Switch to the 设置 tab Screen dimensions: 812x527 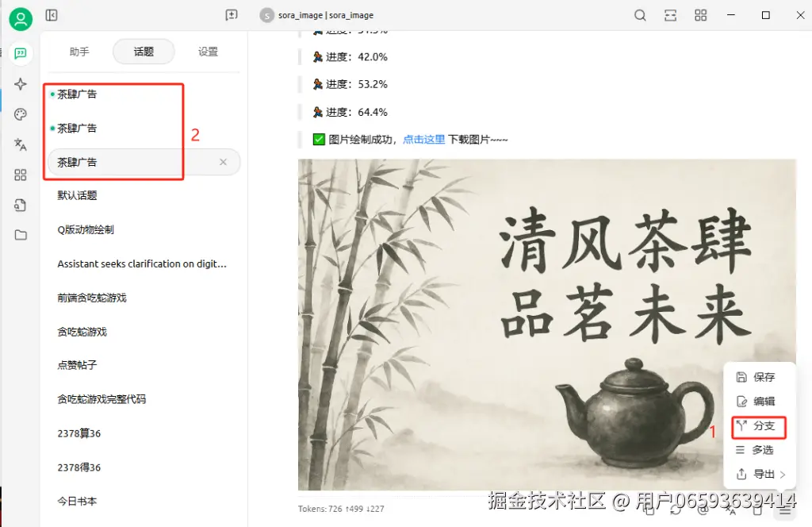click(209, 52)
